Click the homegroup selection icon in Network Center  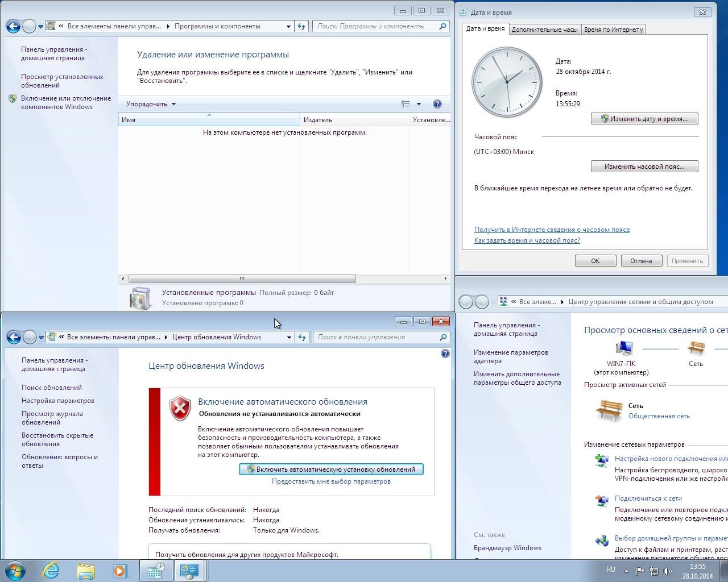602,541
